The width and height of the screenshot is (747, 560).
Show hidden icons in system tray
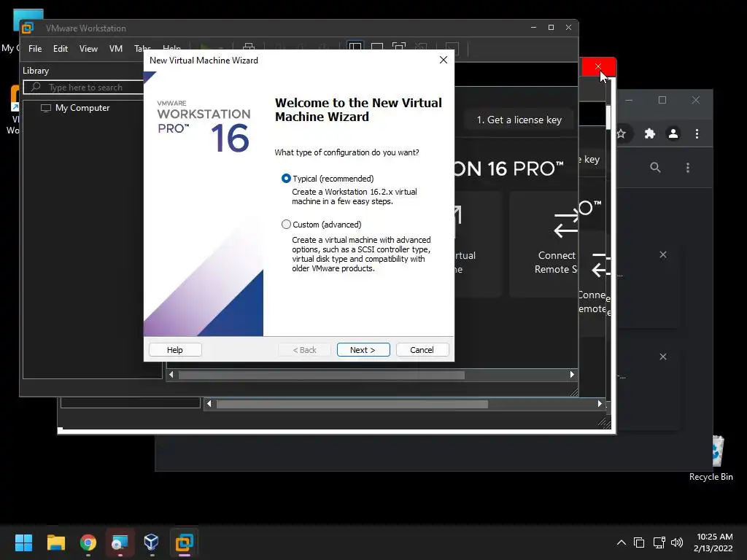(x=622, y=542)
